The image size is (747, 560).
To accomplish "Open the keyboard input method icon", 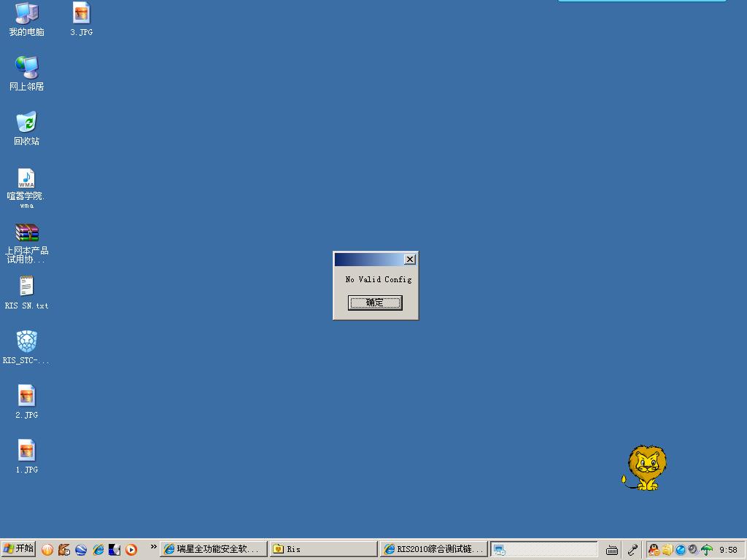I will tap(612, 550).
